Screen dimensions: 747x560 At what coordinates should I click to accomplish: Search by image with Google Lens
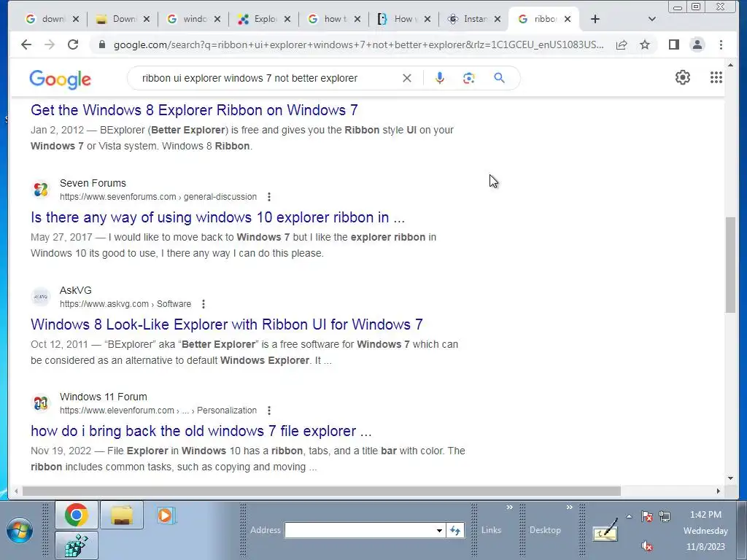pos(469,78)
